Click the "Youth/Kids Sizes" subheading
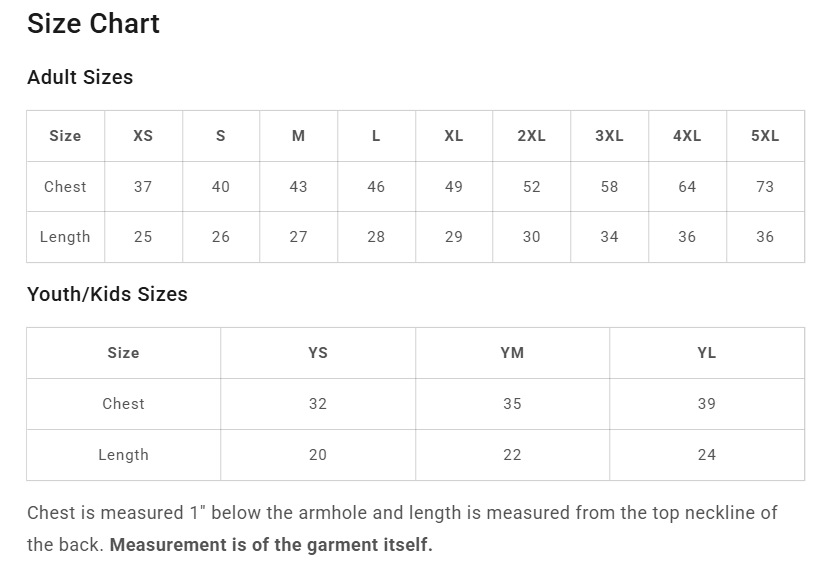The image size is (832, 568). [x=107, y=294]
